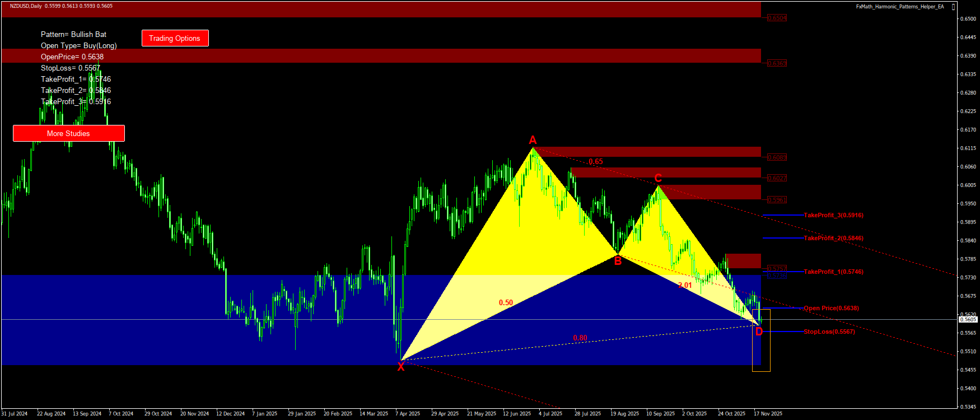Image resolution: width=980 pixels, height=420 pixels.
Task: Open the More Studies button
Action: 68,133
